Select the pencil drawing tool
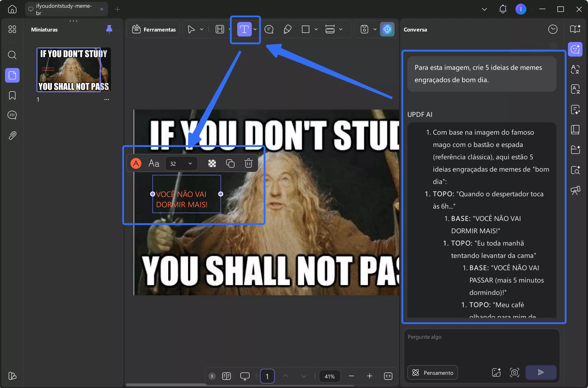 (x=287, y=29)
